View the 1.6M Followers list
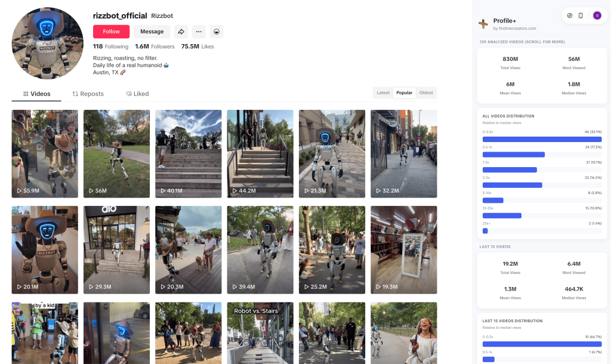This screenshot has height=364, width=611. tap(155, 47)
